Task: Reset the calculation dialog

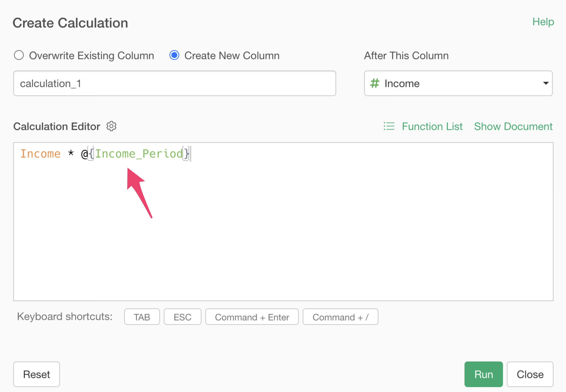Action: tap(36, 374)
